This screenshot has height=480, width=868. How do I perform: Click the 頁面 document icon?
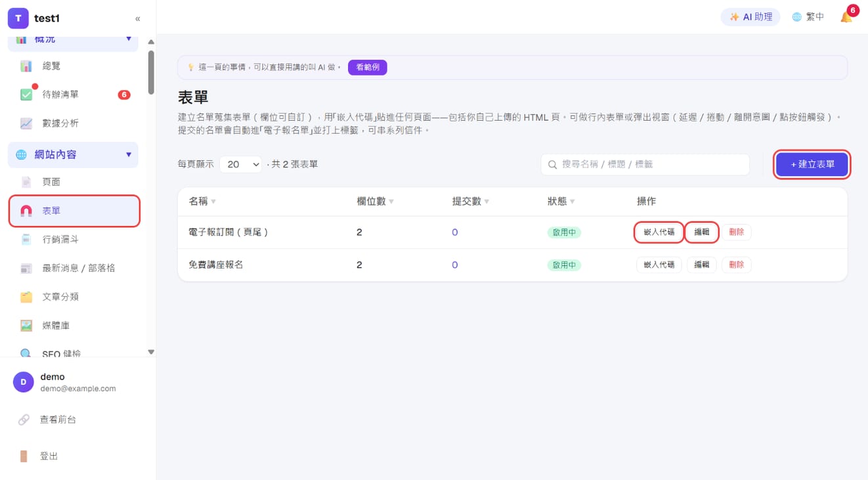(x=26, y=182)
